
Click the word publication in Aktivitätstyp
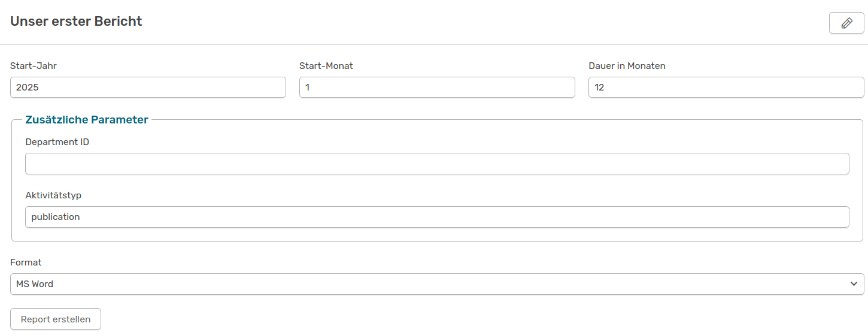(x=56, y=217)
